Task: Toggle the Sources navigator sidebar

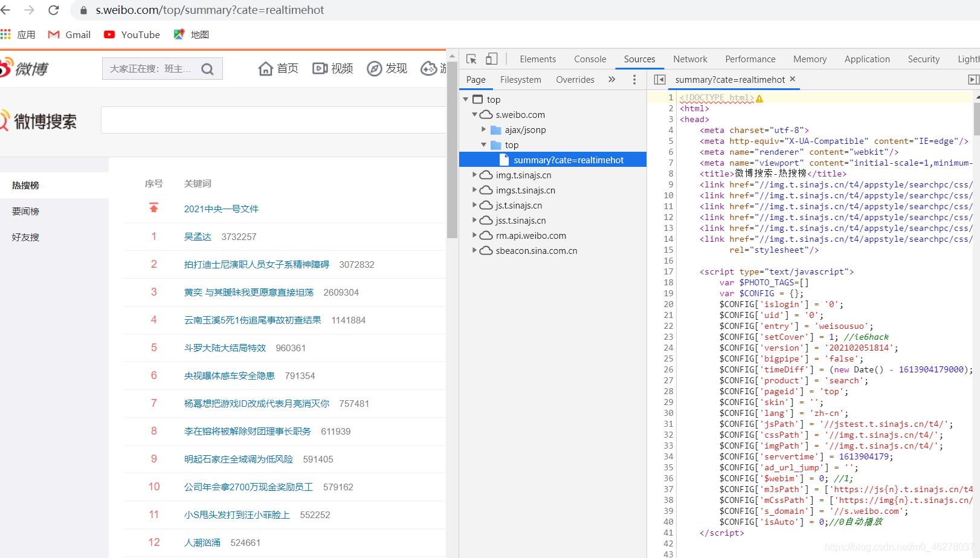Action: tap(660, 79)
